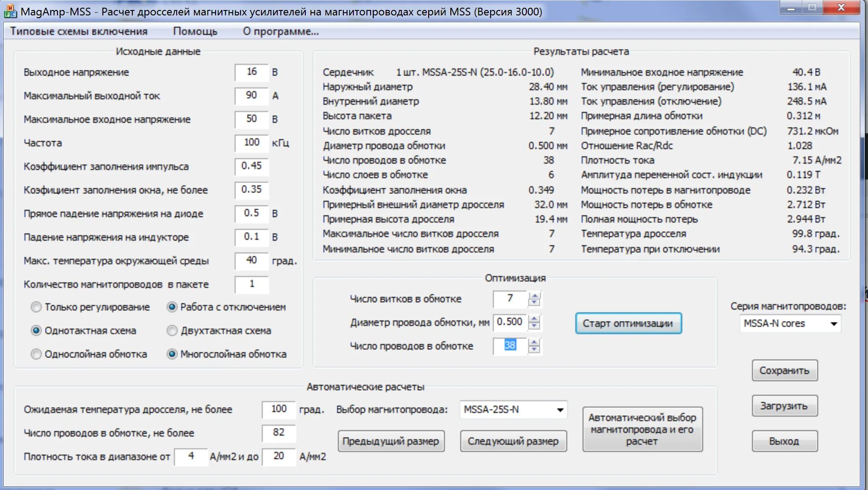Image resolution: width=868 pixels, height=490 pixels.
Task: Click the current density lower limit field
Action: 191,456
